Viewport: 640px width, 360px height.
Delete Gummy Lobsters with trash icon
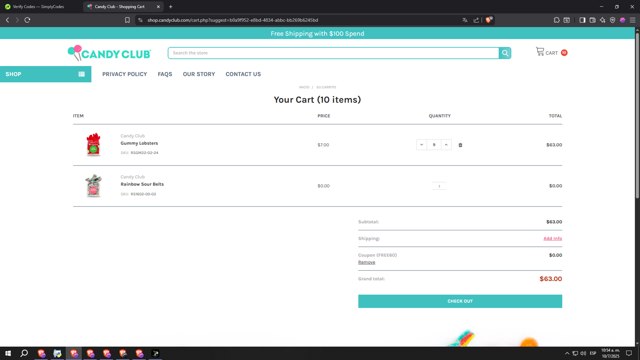point(460,145)
